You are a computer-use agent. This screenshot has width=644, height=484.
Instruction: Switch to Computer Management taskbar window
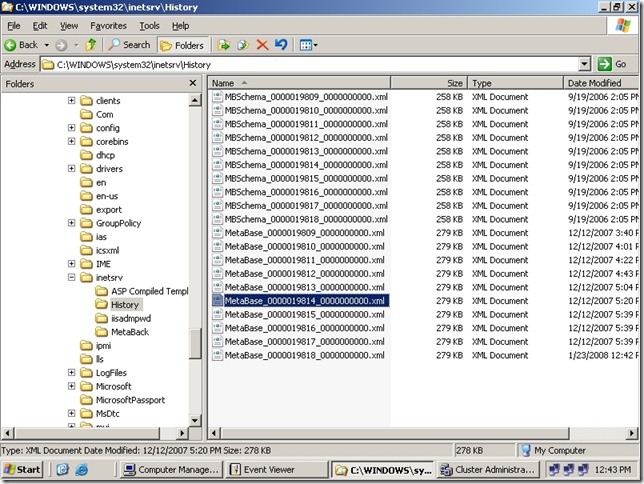click(x=171, y=469)
